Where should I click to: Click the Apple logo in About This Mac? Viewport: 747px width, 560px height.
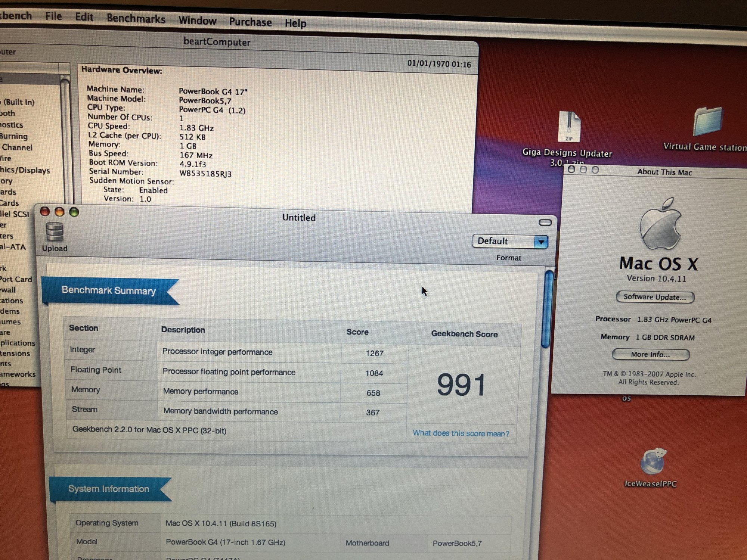coord(660,224)
